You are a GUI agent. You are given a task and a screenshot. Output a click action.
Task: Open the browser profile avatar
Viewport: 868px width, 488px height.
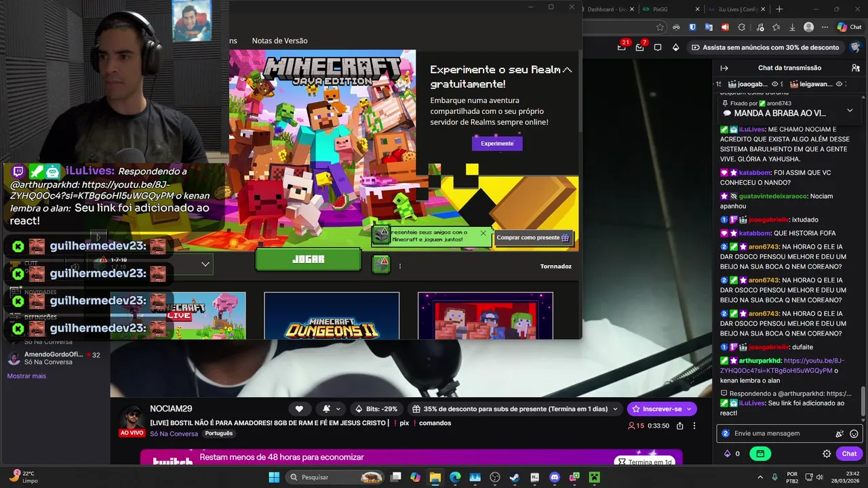[808, 27]
